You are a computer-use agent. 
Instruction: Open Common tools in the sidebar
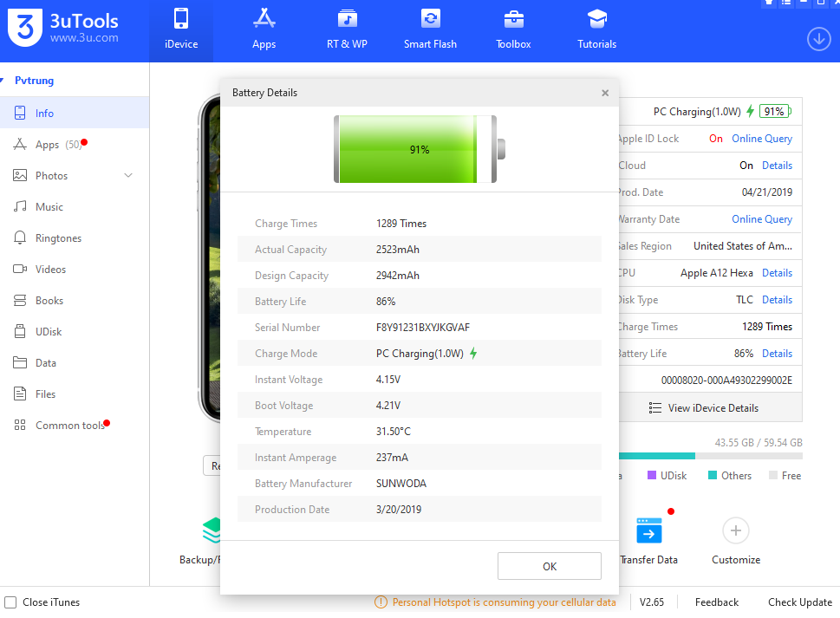(x=75, y=426)
